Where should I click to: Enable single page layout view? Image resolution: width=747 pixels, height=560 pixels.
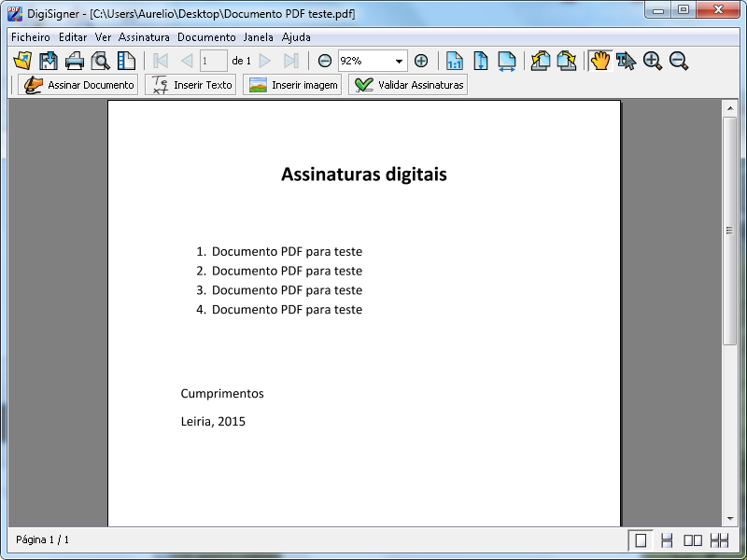pos(641,539)
